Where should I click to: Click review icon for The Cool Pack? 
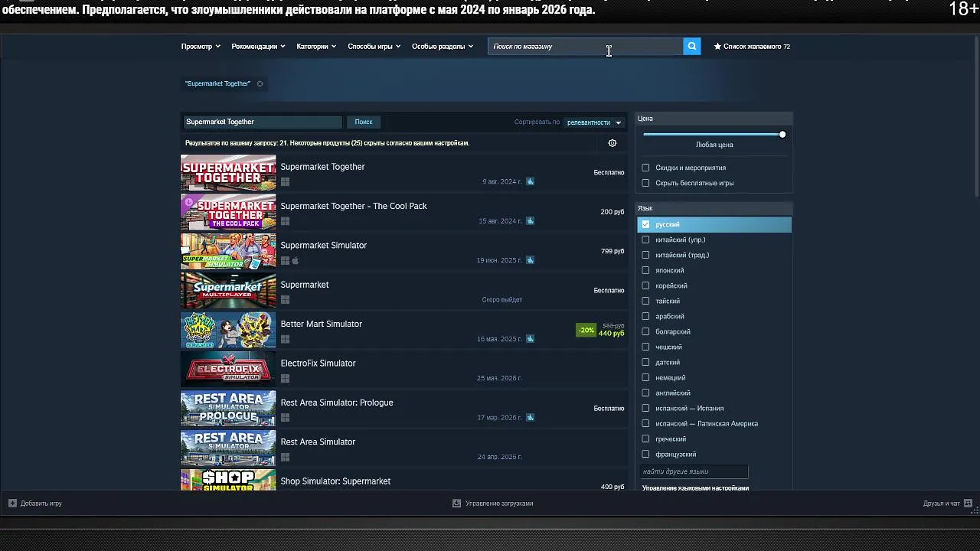click(530, 221)
